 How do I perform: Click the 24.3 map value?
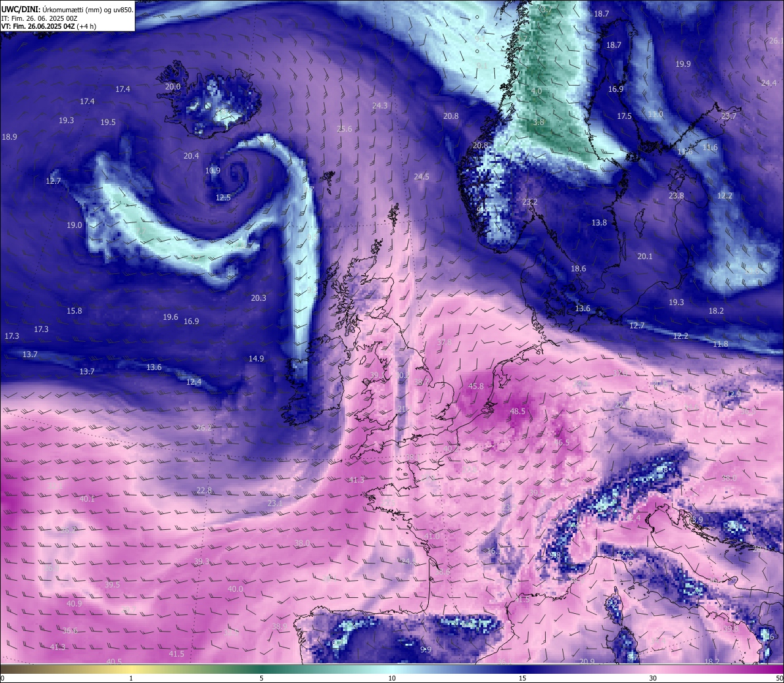pyautogui.click(x=380, y=106)
